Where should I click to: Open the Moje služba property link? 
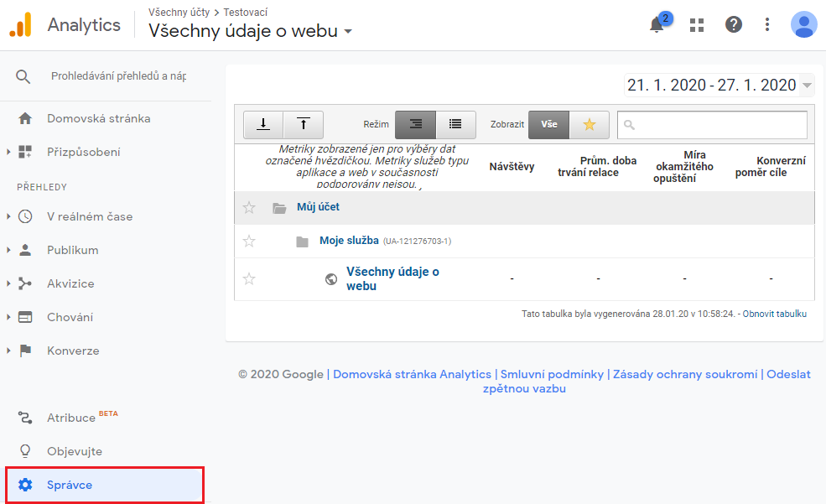[x=349, y=241]
